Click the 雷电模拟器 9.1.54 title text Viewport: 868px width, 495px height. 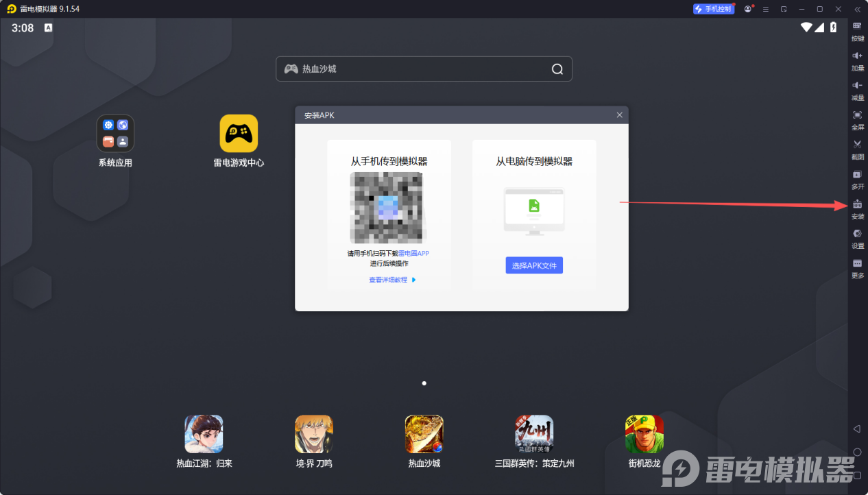(50, 9)
